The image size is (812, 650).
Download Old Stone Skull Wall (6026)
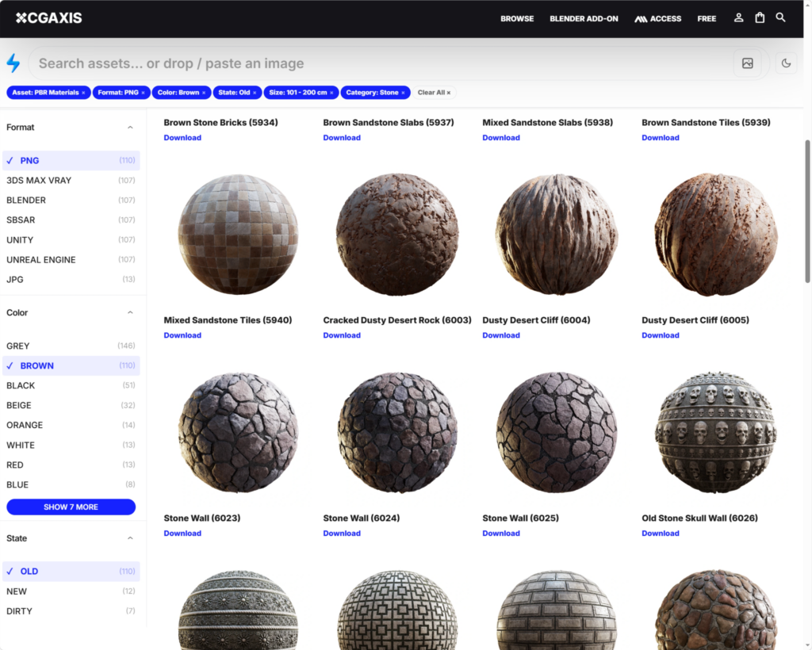[x=660, y=533]
